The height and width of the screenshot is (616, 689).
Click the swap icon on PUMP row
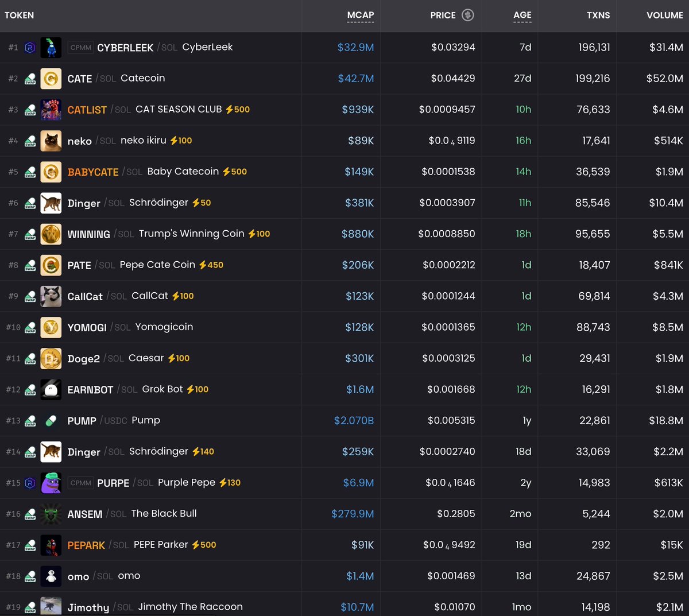point(30,421)
